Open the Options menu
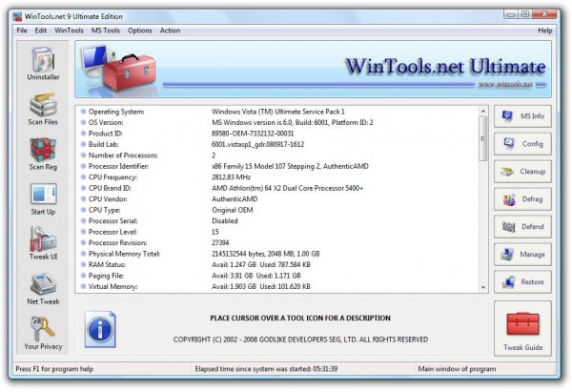 point(140,31)
